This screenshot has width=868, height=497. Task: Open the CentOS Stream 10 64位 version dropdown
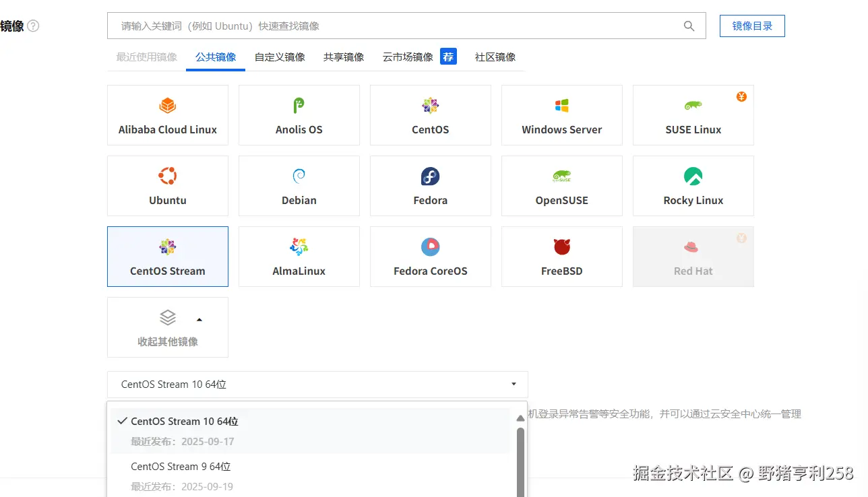(317, 385)
